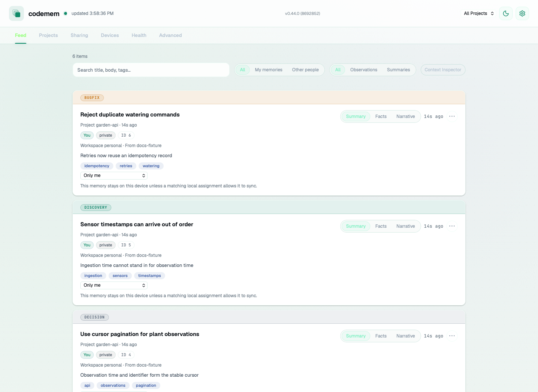
Task: Open more options for cursor pagination card
Action: [x=452, y=336]
